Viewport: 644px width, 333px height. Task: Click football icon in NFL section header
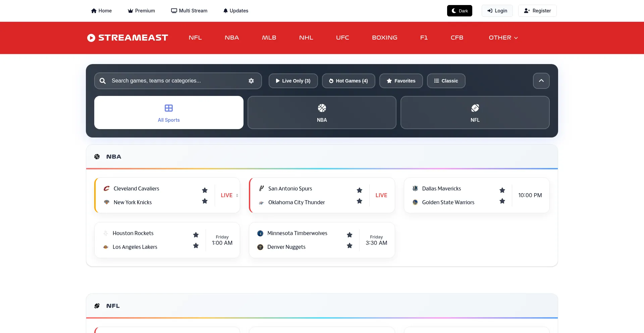(97, 306)
